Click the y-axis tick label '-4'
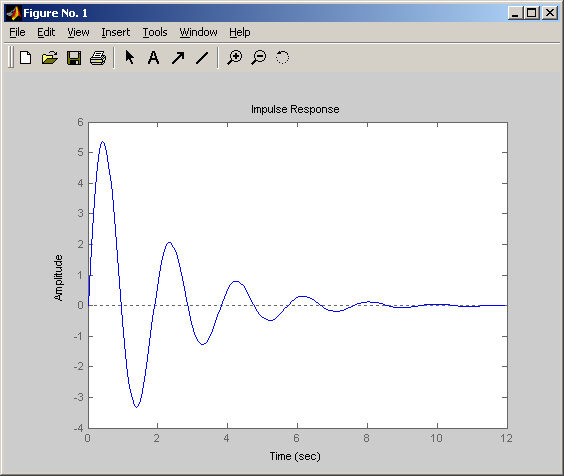 [x=78, y=428]
